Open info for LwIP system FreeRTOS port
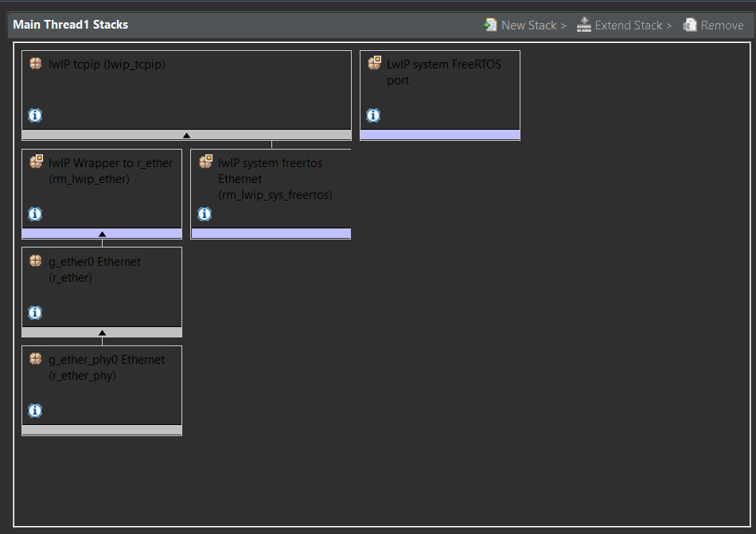 click(x=373, y=115)
